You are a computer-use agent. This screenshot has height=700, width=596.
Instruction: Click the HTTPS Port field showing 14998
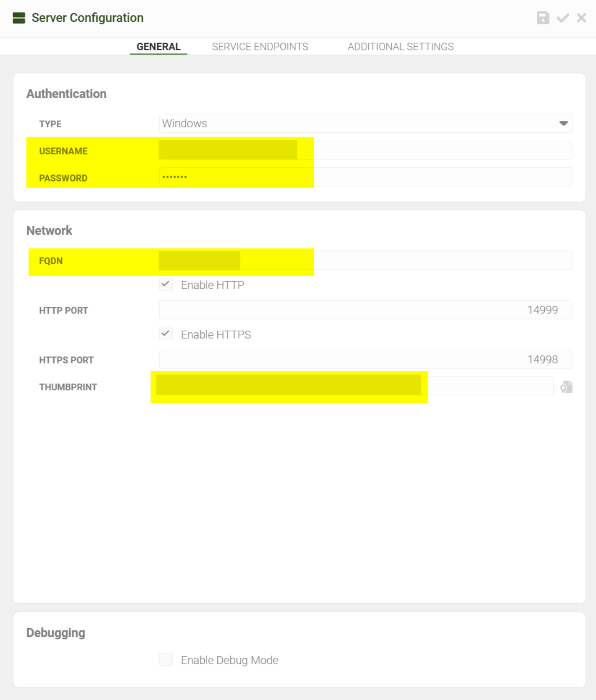365,359
